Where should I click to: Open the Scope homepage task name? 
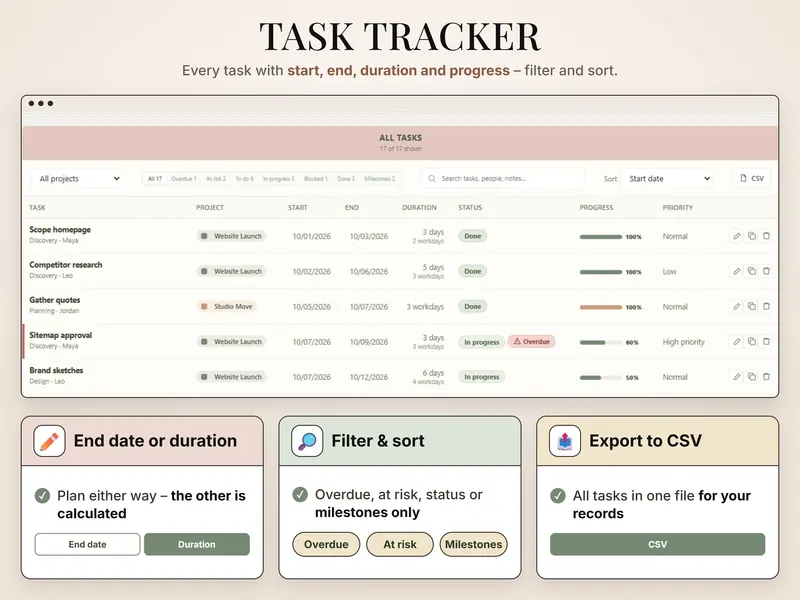[60, 230]
